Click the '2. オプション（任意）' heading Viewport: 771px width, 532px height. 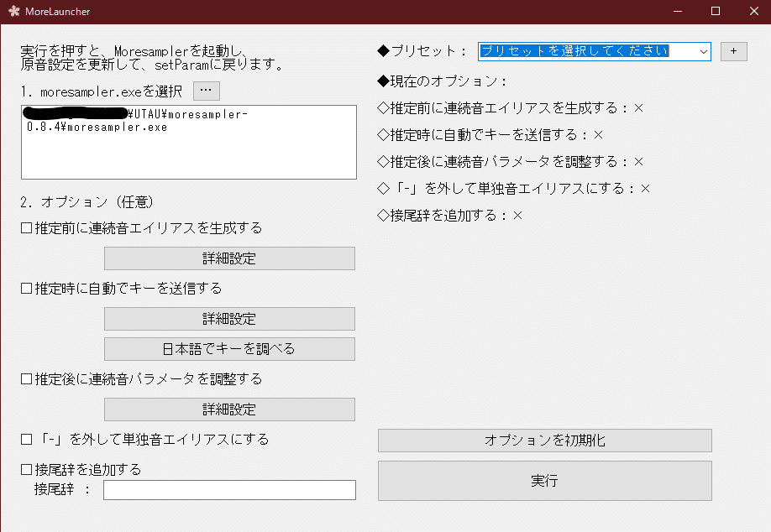(x=87, y=202)
